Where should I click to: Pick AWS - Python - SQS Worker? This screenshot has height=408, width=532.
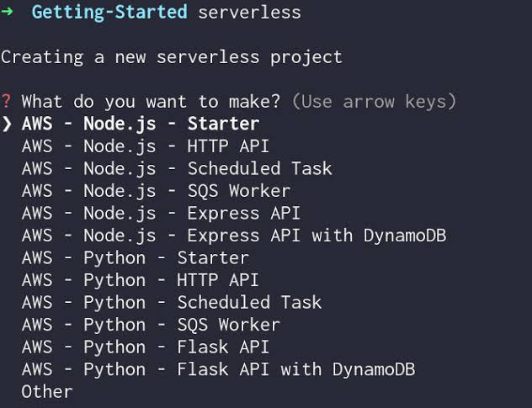(x=151, y=325)
